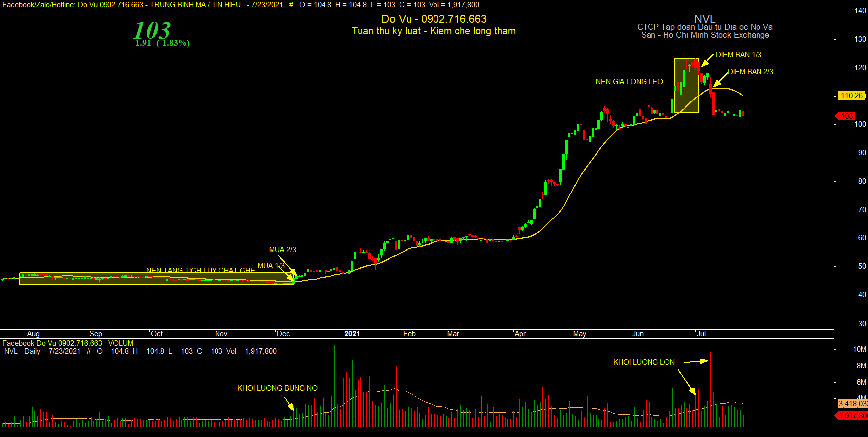Click the 3,418,03 volume average value tag
The width and height of the screenshot is (868, 437).
853,404
